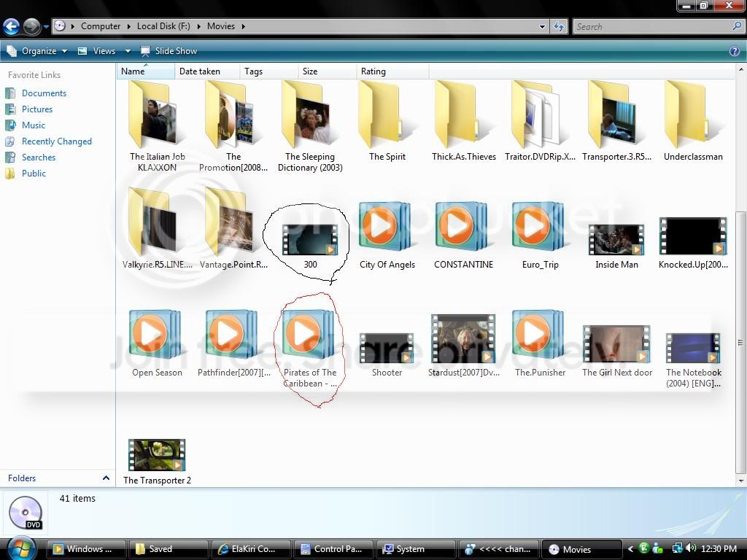
Task: Select the CONSTANTINE video file icon
Action: pos(463,227)
